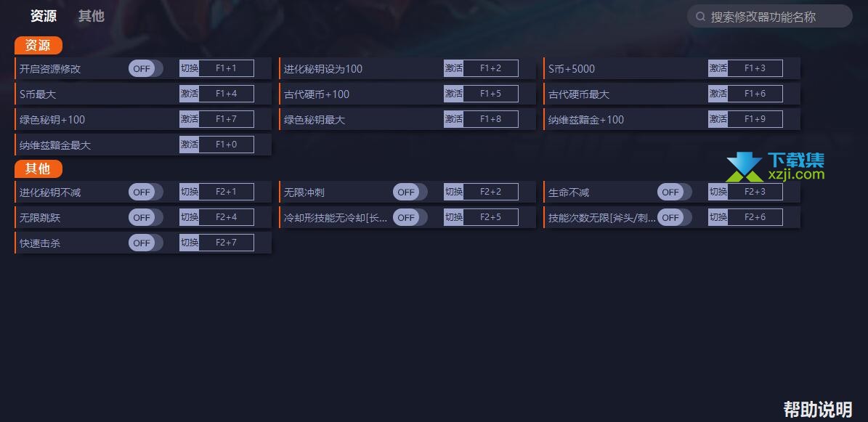Click the orange 资源 section header
Image resolution: width=868 pixels, height=422 pixels.
tap(38, 46)
